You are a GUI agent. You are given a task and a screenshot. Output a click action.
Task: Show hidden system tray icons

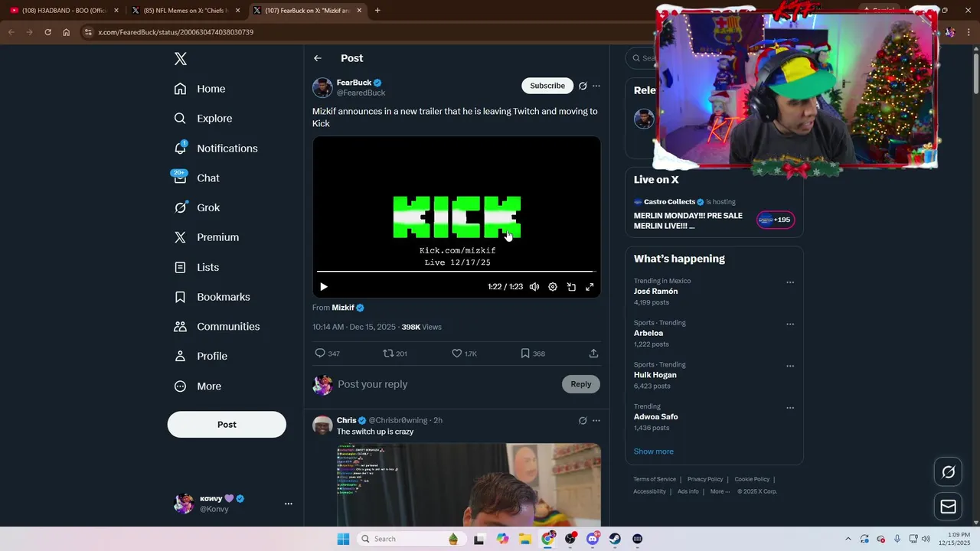point(848,539)
